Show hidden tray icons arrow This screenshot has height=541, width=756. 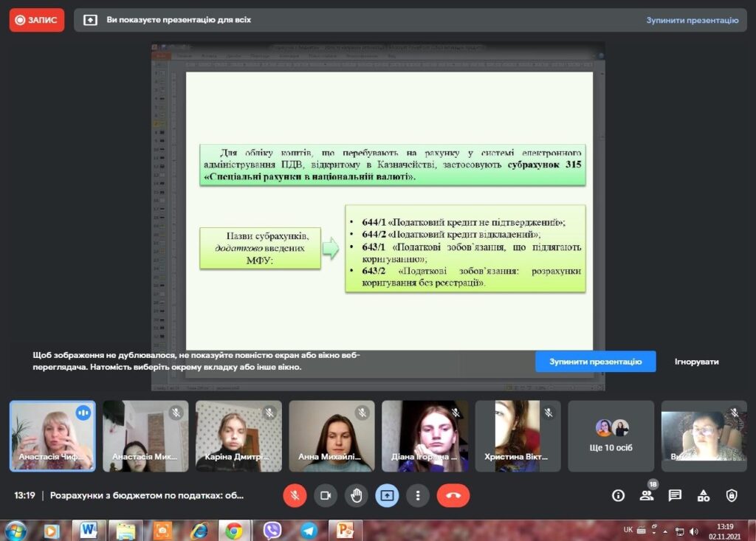pyautogui.click(x=665, y=531)
